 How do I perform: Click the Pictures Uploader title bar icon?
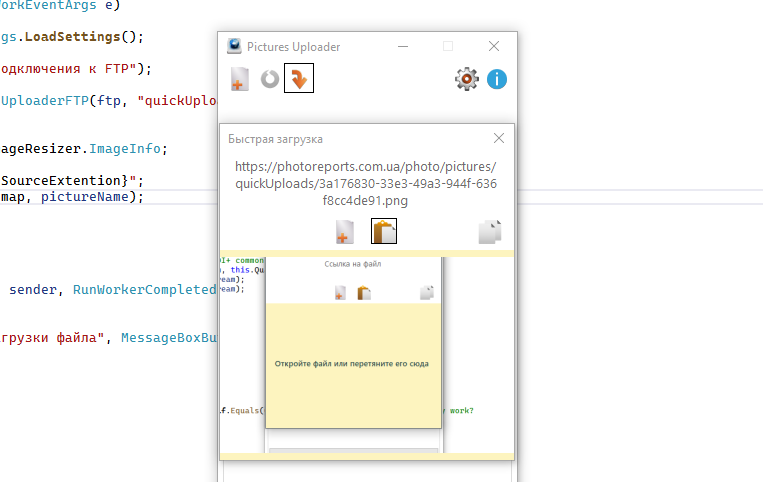tap(234, 46)
